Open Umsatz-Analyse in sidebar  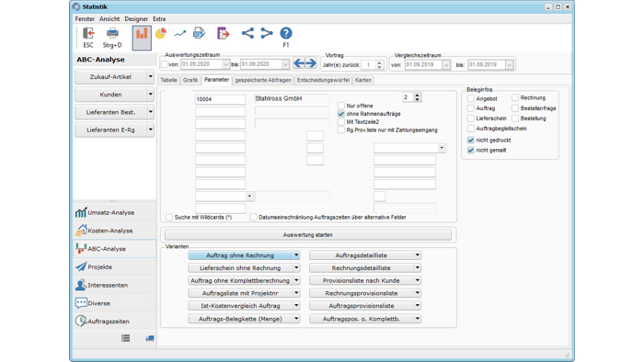(115, 212)
